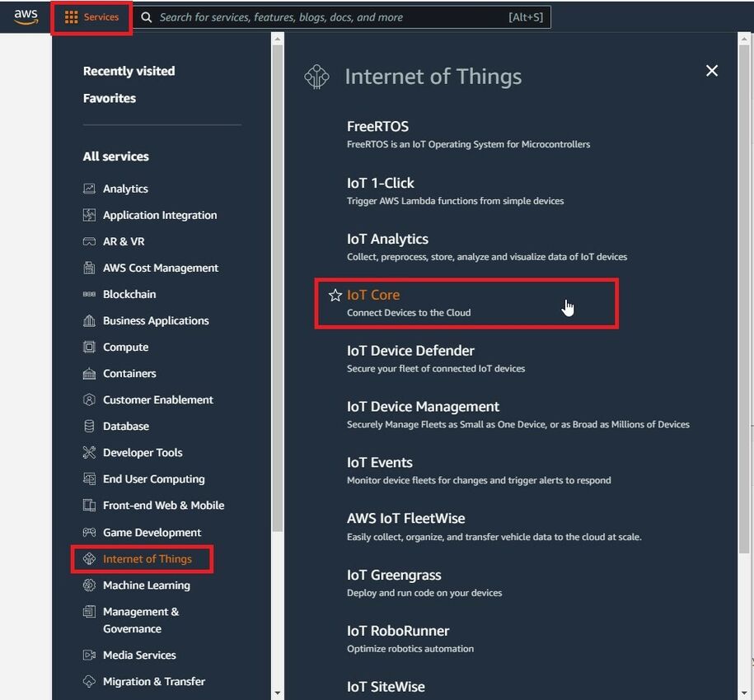Favorite IoT Core with the star
This screenshot has width=754, height=700.
pyautogui.click(x=335, y=295)
